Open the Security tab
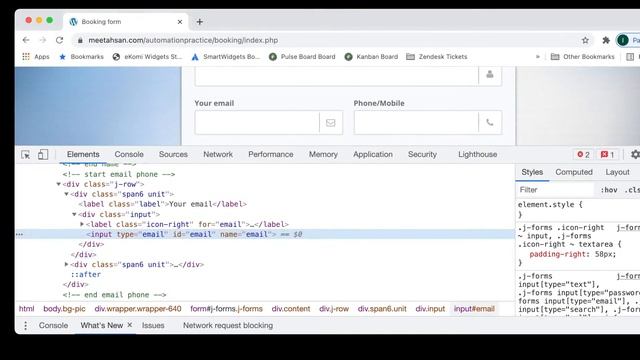The width and height of the screenshot is (640, 360). coord(422,154)
